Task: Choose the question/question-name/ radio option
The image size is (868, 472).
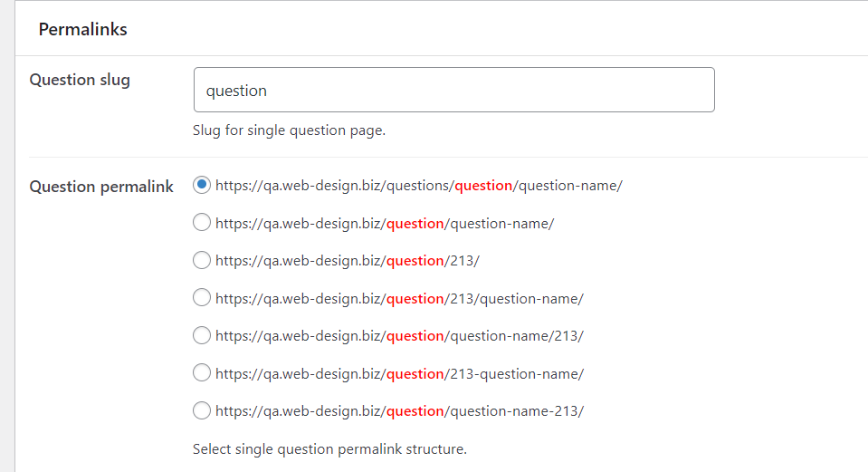Action: click(x=202, y=223)
